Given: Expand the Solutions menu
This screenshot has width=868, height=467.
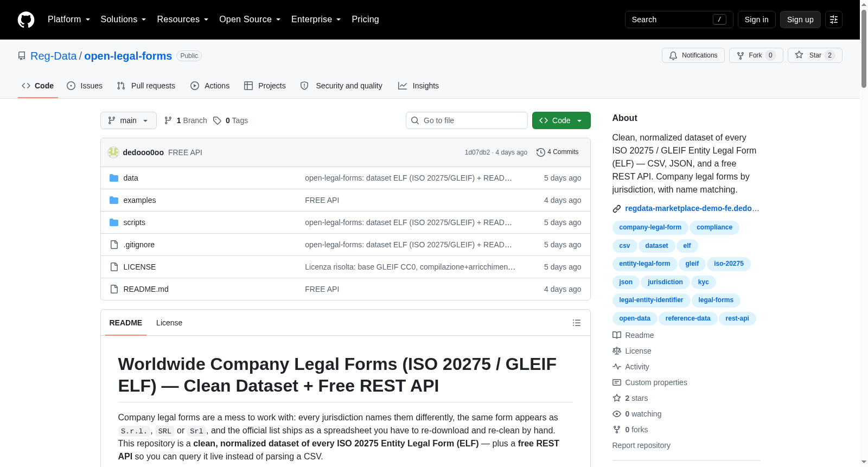Looking at the screenshot, I should 123,20.
